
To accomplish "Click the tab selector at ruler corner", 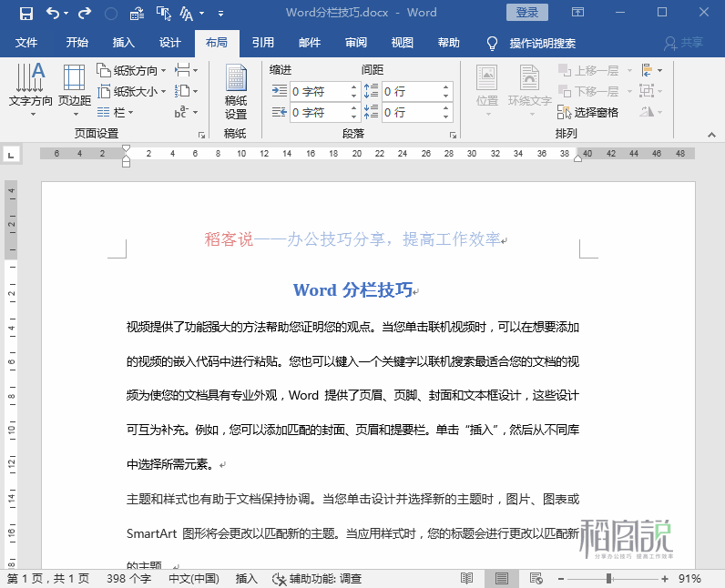I will [11, 154].
